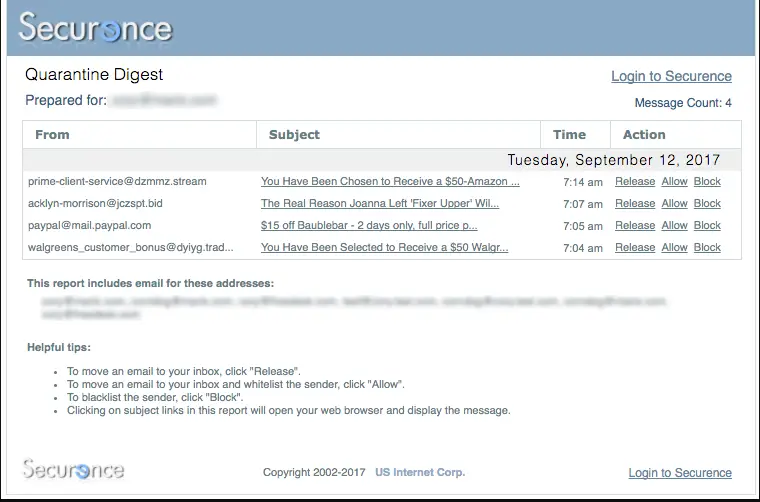The width and height of the screenshot is (760, 502).
Task: Allow sender walgreens_customer_bonus
Action: [x=674, y=247]
